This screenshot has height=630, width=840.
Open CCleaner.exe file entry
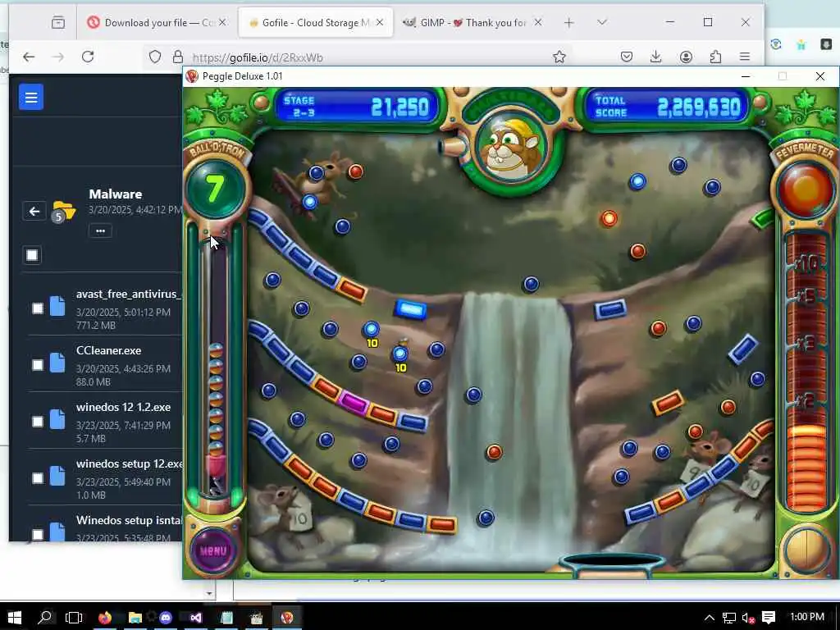coord(109,350)
